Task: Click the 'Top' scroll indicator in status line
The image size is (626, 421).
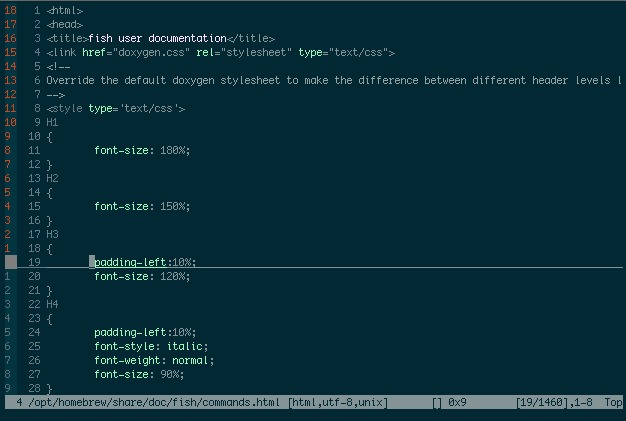Action: 614,402
